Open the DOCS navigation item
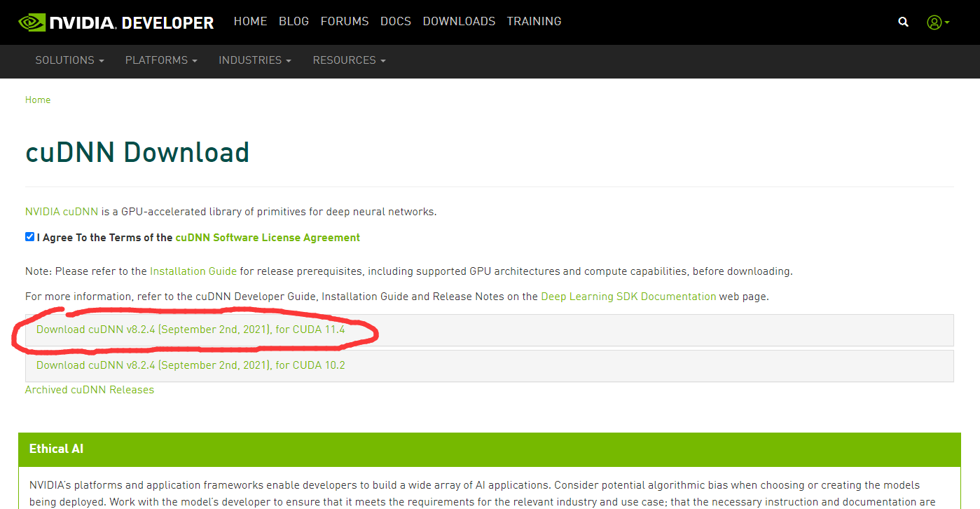The width and height of the screenshot is (980, 509). point(396,22)
